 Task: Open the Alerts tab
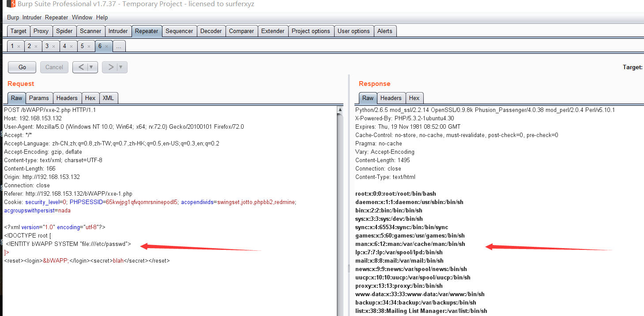point(384,31)
